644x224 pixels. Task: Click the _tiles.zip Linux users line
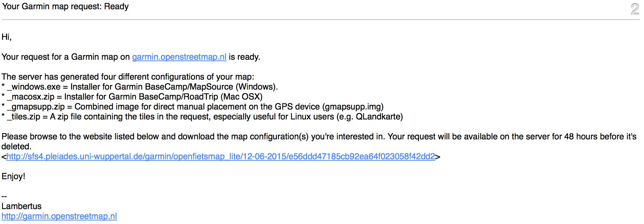[202, 117]
